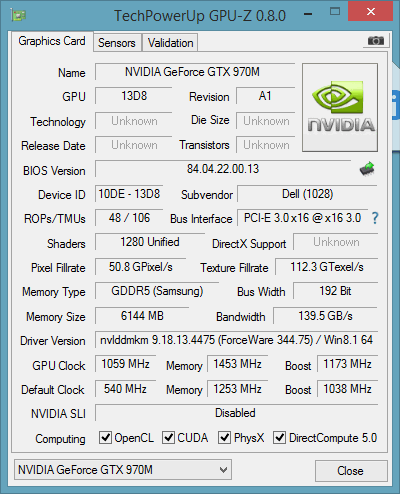Toggle the OpenCL checkbox
Screen dimensions: 400x494
coord(105,437)
